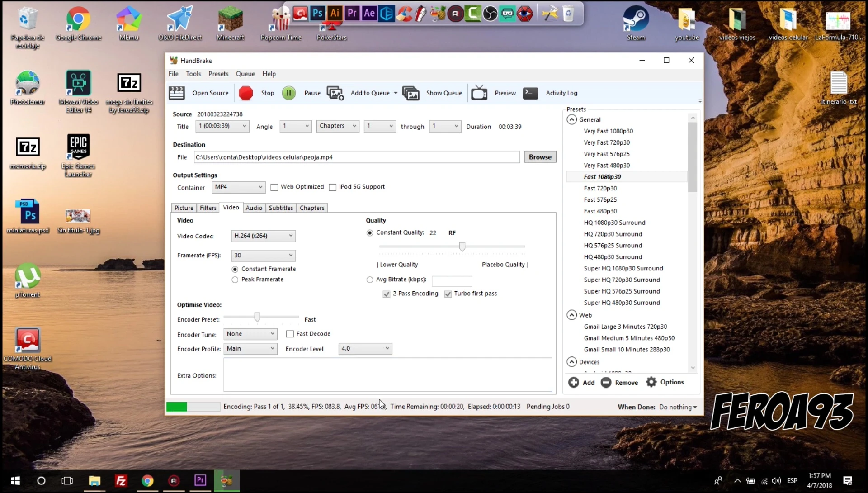This screenshot has width=868, height=493.
Task: Open the Container MP4 dropdown
Action: 238,187
